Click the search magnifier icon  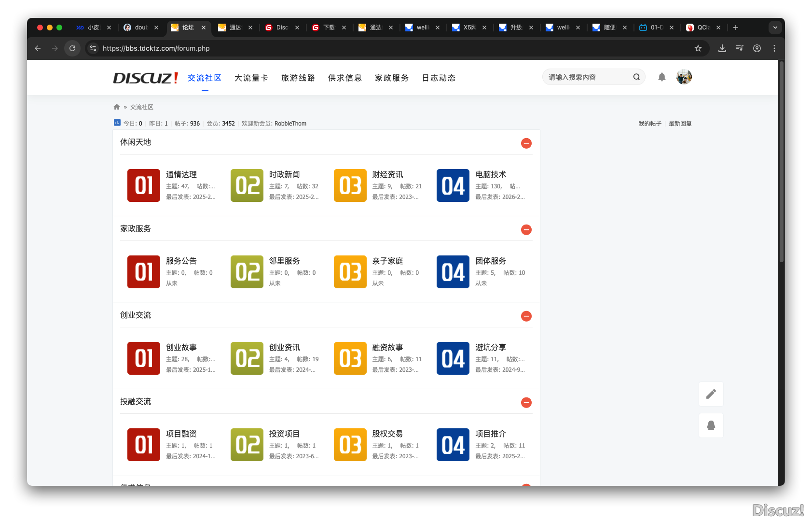click(636, 76)
